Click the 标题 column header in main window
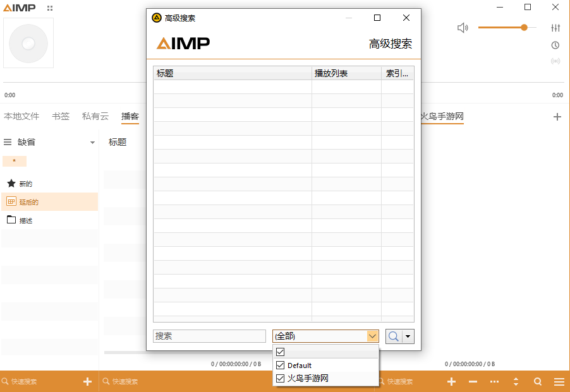Image resolution: width=570 pixels, height=392 pixels. (118, 142)
